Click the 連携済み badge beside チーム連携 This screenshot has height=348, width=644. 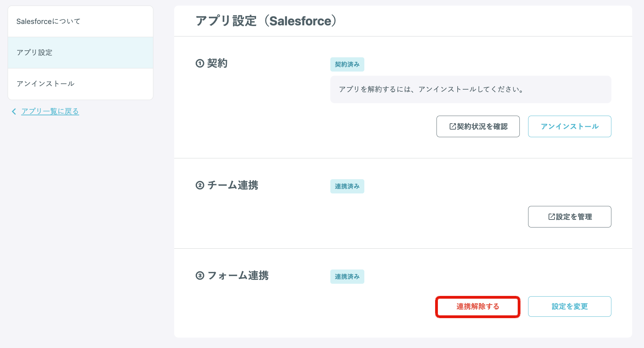[347, 186]
